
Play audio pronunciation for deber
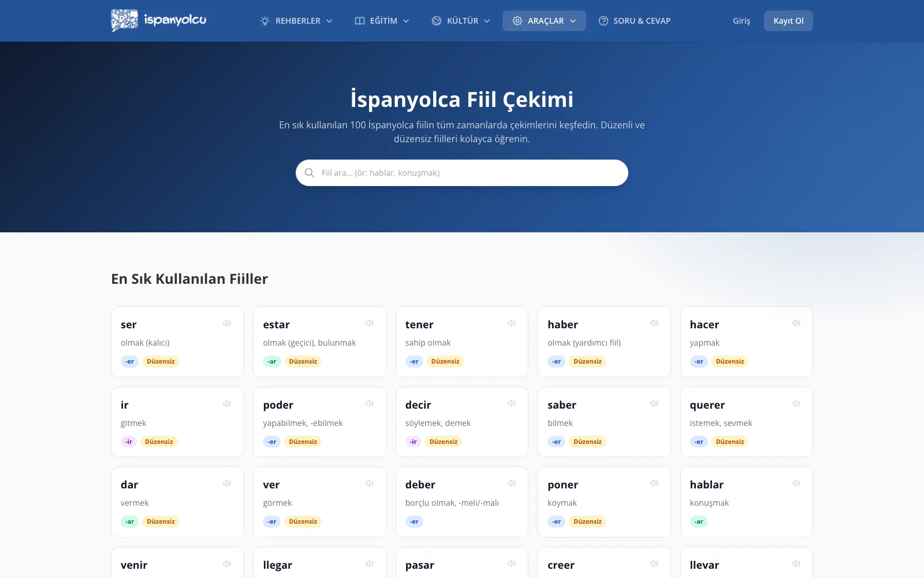click(512, 483)
